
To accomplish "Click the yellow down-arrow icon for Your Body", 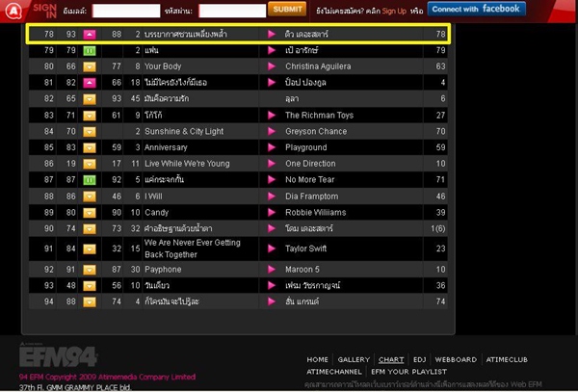I will [x=90, y=66].
